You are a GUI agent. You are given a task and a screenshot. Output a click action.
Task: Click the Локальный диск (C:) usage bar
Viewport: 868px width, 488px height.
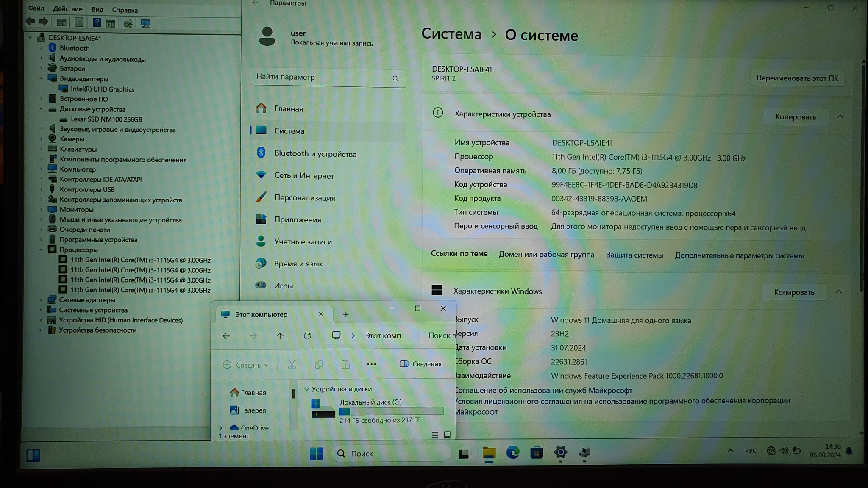click(x=391, y=411)
